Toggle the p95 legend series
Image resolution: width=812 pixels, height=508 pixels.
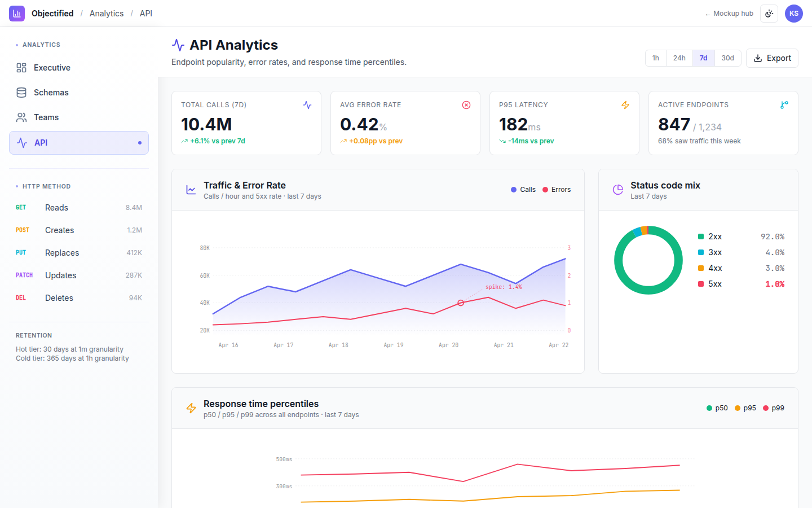pyautogui.click(x=745, y=408)
